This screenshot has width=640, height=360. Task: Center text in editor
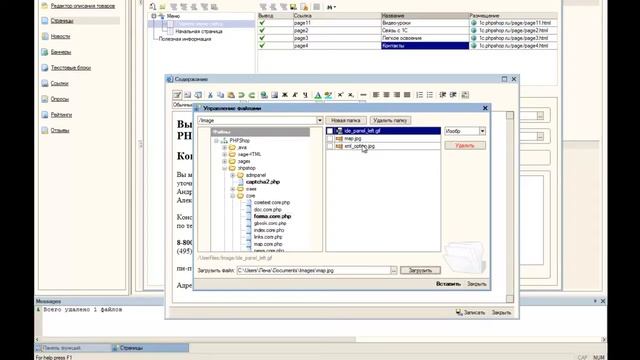tap(386, 95)
